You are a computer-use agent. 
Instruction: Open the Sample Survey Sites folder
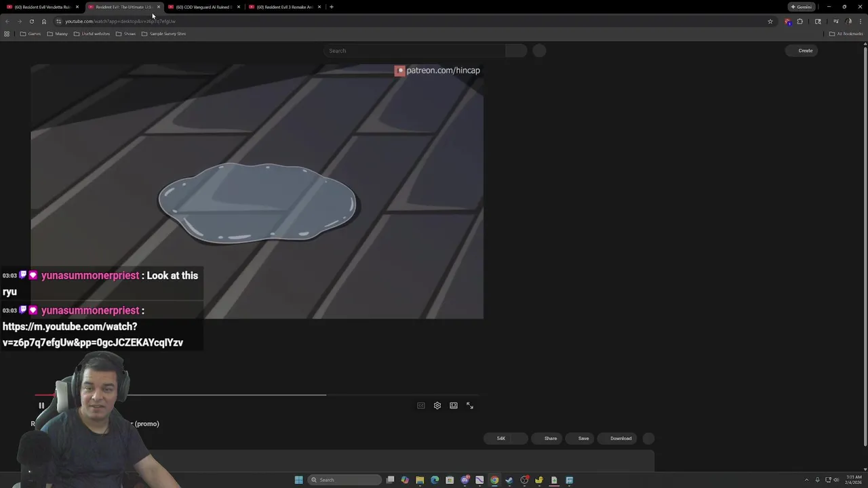[163, 34]
